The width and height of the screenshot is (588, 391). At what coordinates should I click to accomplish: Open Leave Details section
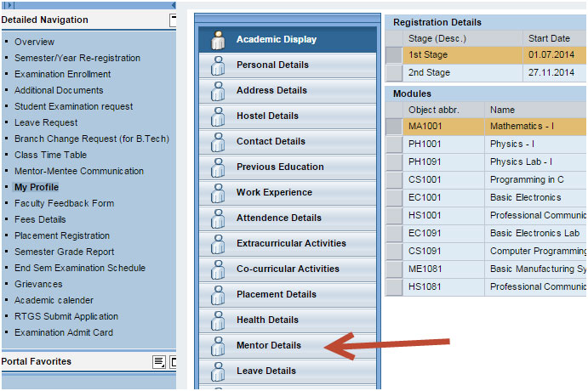tap(265, 371)
